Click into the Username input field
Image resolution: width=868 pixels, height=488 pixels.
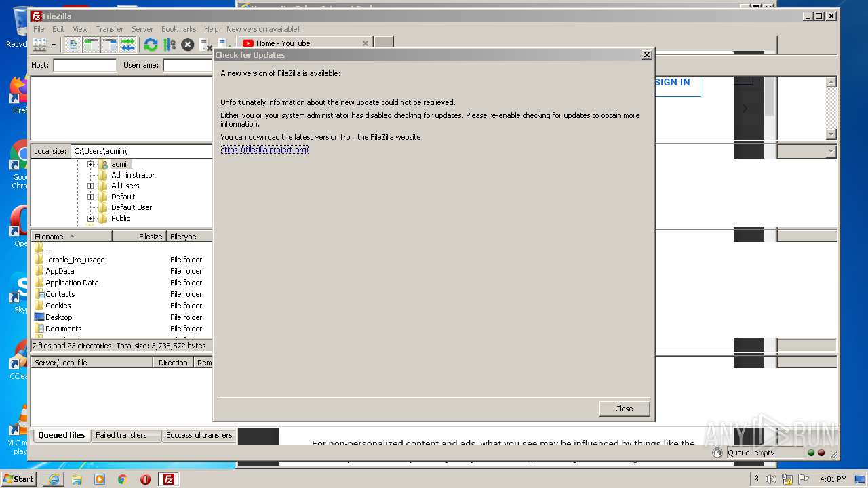click(x=188, y=65)
